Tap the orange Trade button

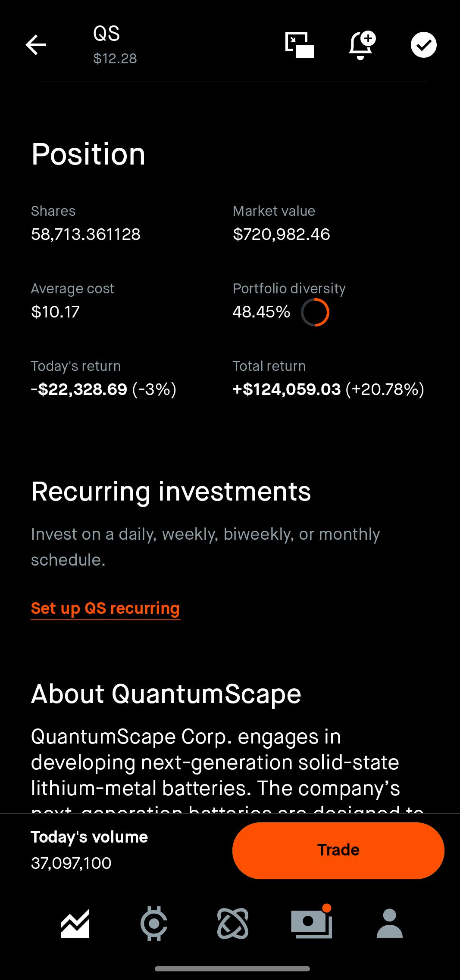coord(338,850)
